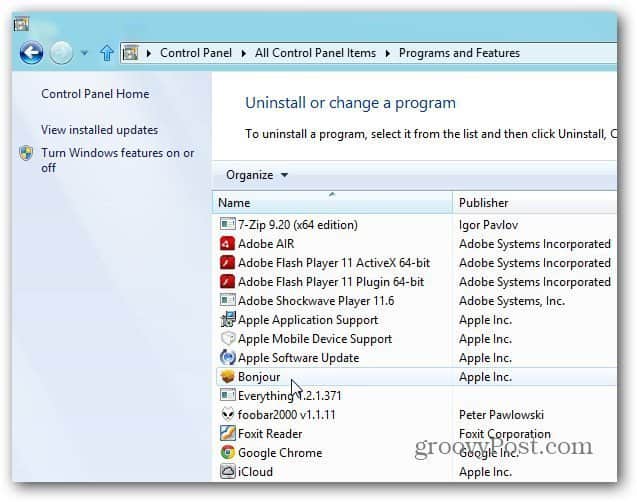Open the Organize dropdown menu
The height and width of the screenshot is (502, 637).
coord(257,175)
